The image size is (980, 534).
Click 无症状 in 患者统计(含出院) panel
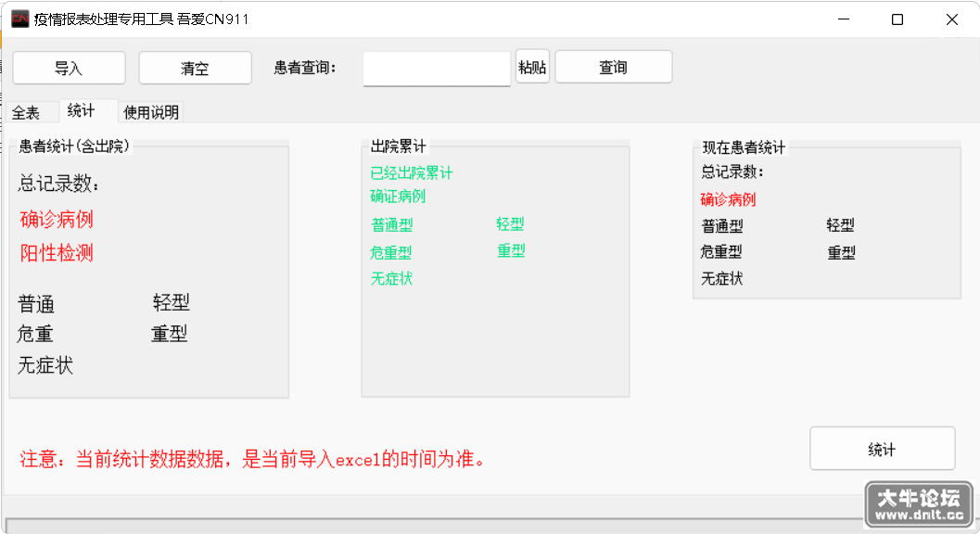pyautogui.click(x=45, y=365)
